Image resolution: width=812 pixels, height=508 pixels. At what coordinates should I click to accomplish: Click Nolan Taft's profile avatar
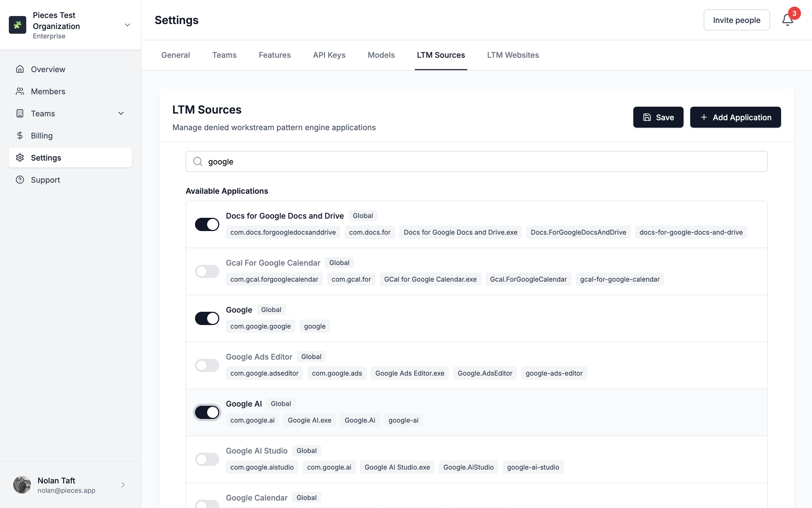tap(22, 485)
